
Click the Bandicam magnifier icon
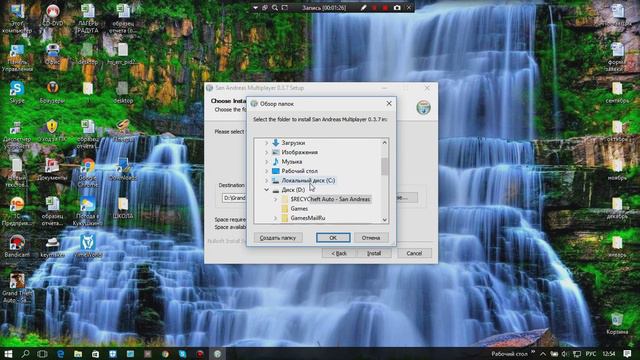pos(275,8)
